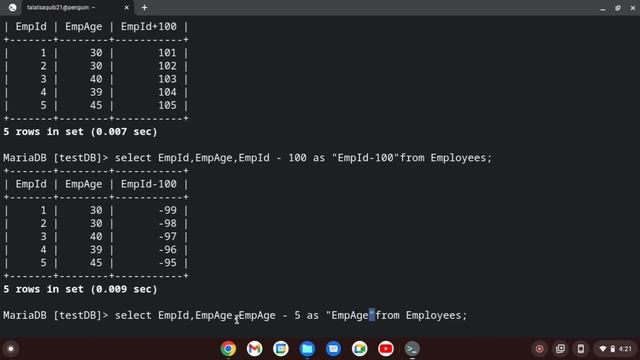The height and width of the screenshot is (360, 640).
Task: Minimize the terminal window
Action: (x=603, y=8)
